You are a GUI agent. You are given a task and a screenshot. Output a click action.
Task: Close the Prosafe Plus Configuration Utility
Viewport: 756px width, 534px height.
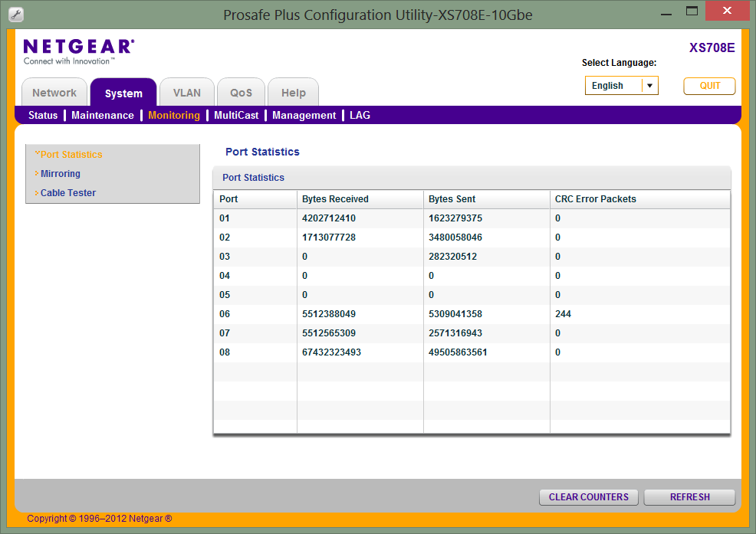[x=727, y=11]
